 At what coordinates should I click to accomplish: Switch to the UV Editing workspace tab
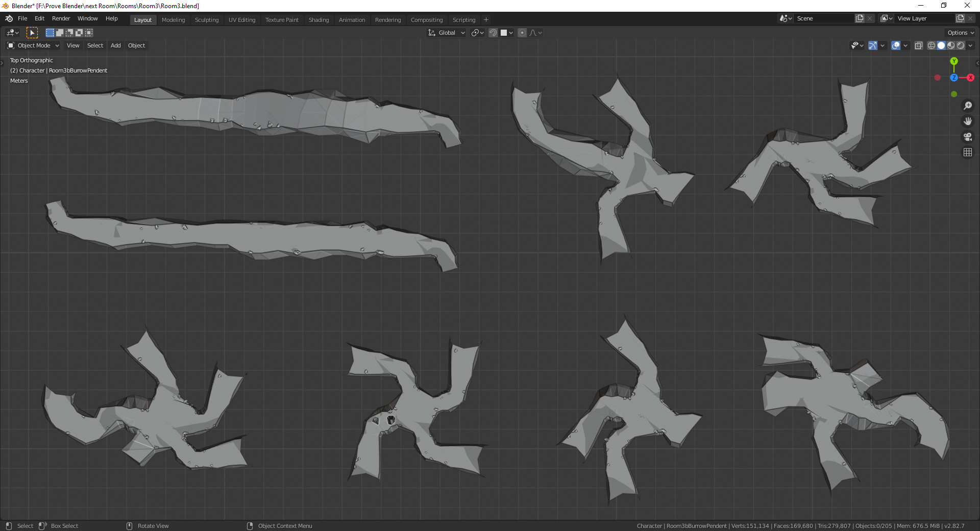(242, 20)
